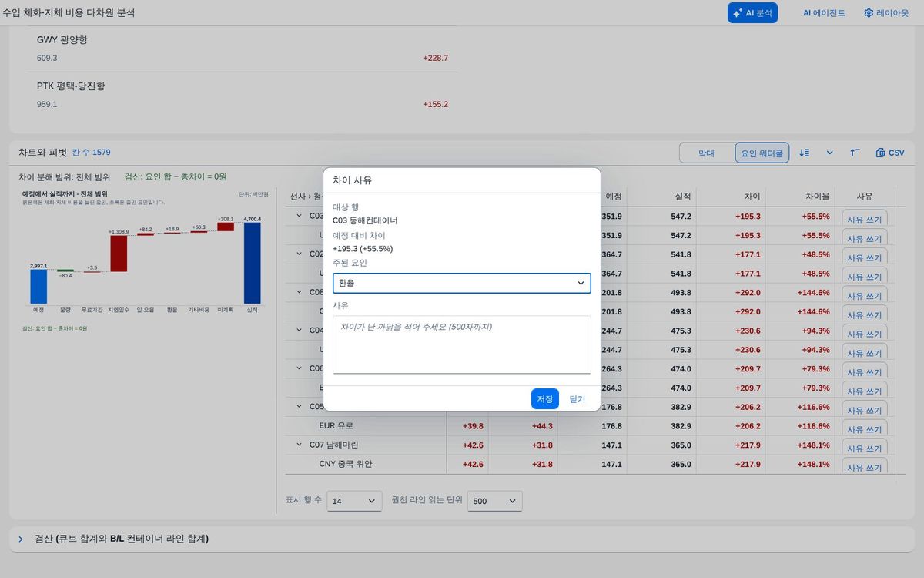Collapse the C04 row chevron
Screen dimensions: 924x578
[300, 330]
